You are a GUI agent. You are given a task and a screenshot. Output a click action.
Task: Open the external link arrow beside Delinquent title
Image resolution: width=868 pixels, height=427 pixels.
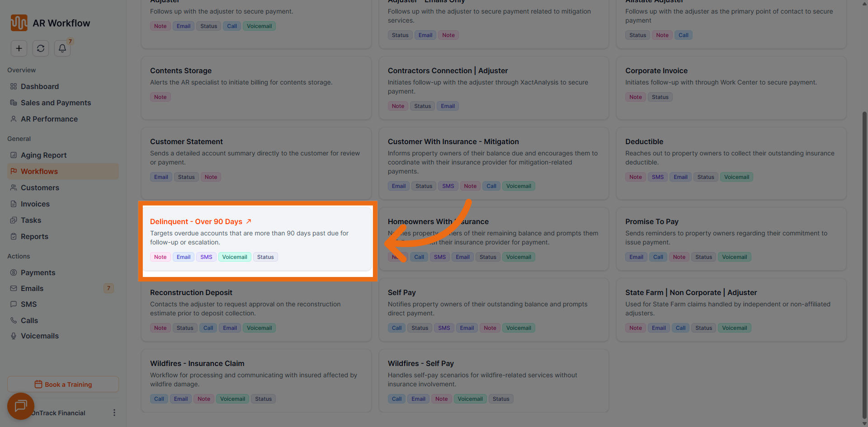(x=249, y=221)
